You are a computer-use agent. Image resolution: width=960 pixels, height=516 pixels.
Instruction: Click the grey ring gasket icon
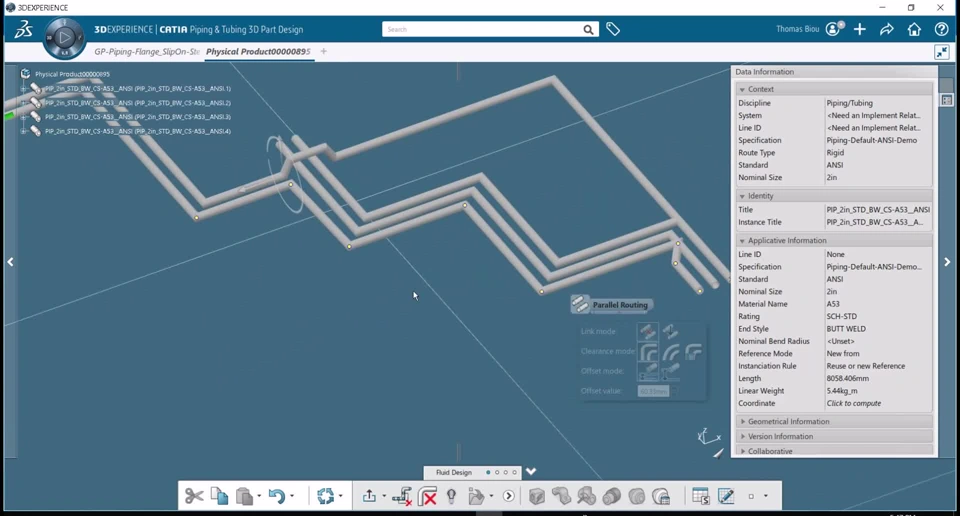point(637,496)
